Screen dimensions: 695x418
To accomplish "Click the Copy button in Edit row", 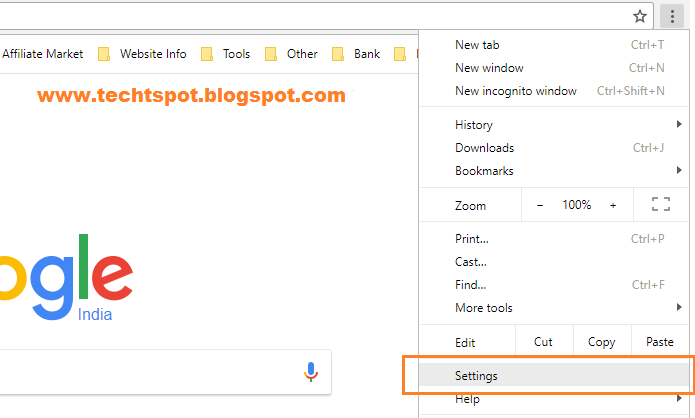I will pyautogui.click(x=602, y=342).
